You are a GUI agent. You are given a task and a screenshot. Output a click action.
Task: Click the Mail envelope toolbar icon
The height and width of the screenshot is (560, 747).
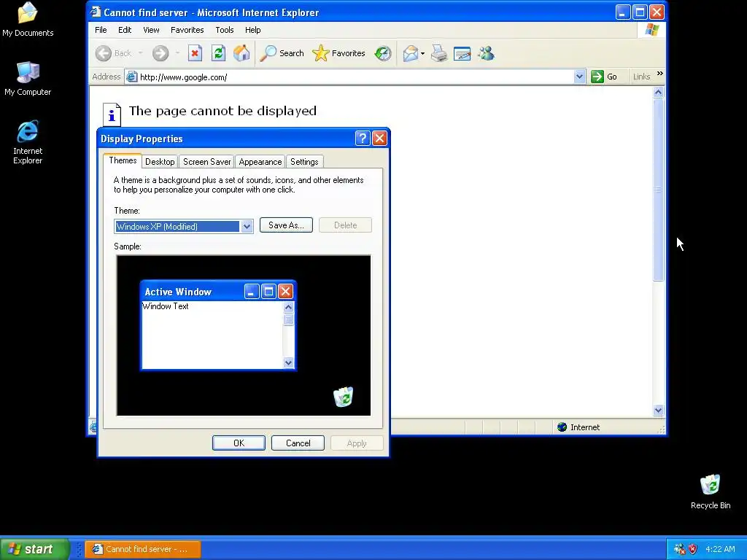(x=410, y=53)
